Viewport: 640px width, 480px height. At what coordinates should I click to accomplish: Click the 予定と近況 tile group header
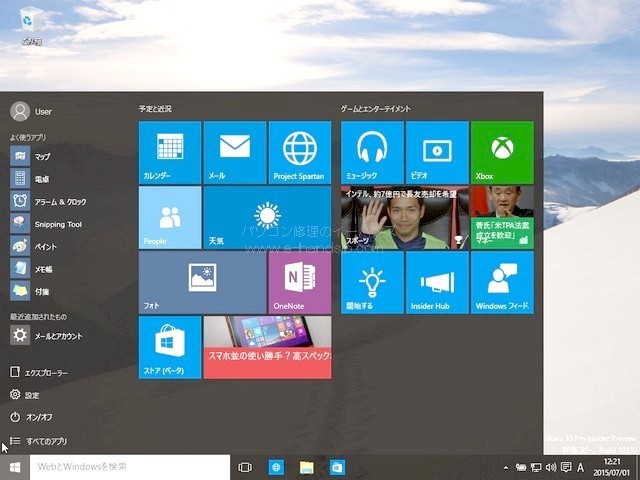pyautogui.click(x=155, y=109)
